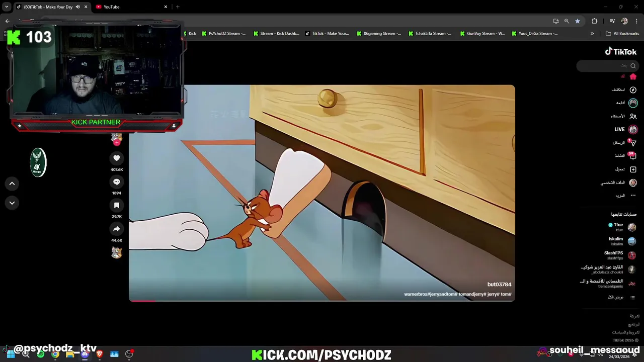Open a new browser tab

[x=178, y=7]
